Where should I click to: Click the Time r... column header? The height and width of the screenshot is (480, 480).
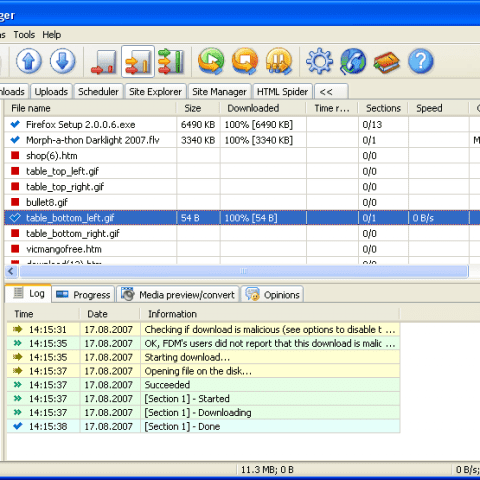pos(332,108)
